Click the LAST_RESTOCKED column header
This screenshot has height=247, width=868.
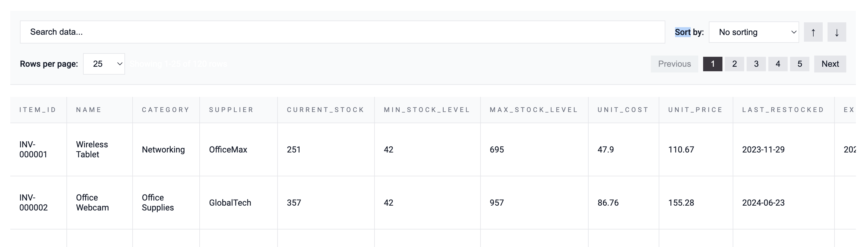click(783, 110)
